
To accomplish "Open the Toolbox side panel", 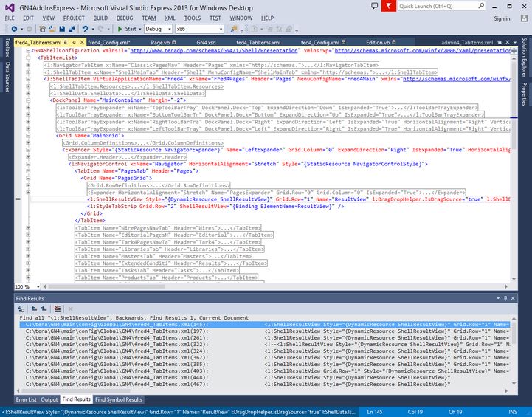I will click(x=7, y=47).
